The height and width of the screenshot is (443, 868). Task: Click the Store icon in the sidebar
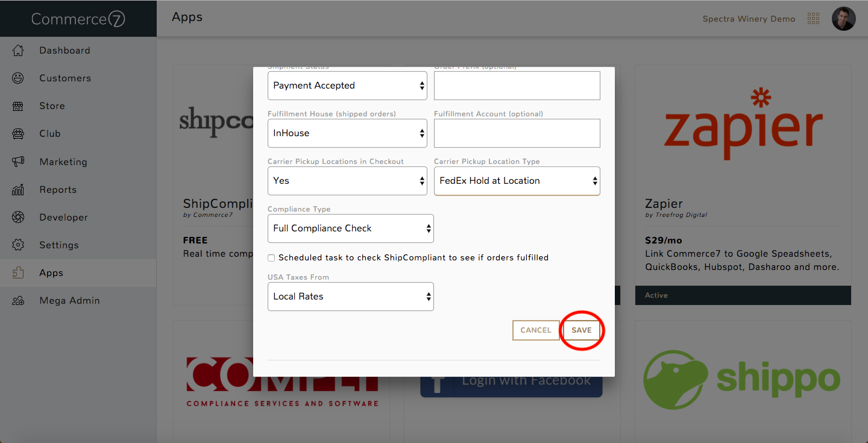click(x=17, y=105)
